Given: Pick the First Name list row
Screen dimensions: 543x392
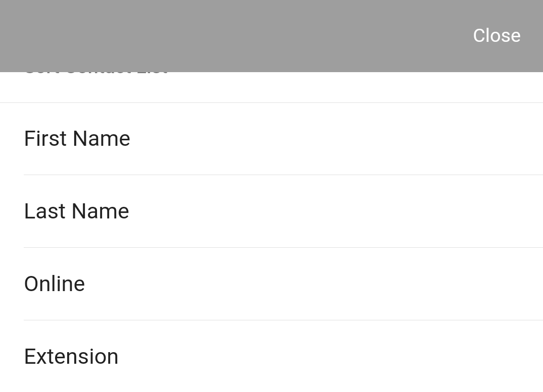Looking at the screenshot, I should click(x=272, y=139).
